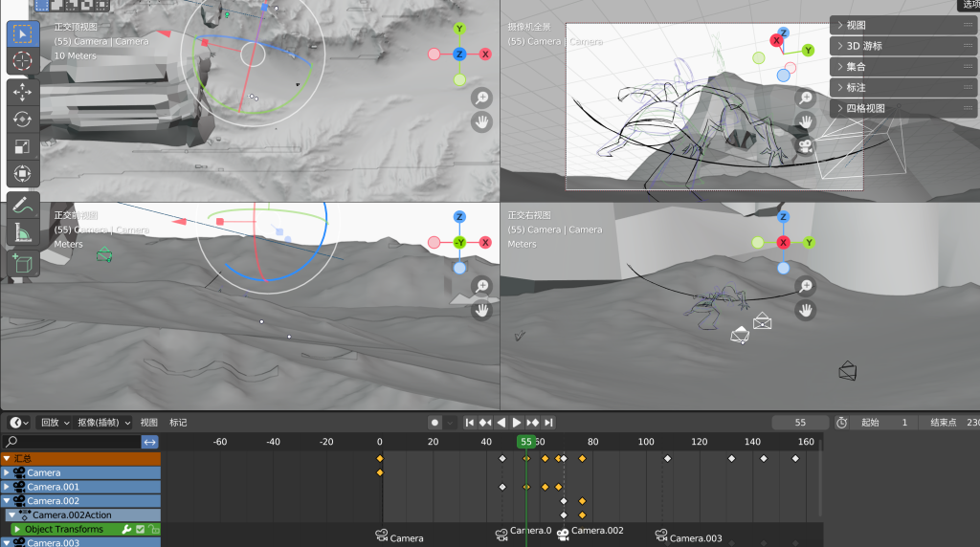This screenshot has height=547, width=980.
Task: Choose the Rotate tool
Action: [22, 120]
